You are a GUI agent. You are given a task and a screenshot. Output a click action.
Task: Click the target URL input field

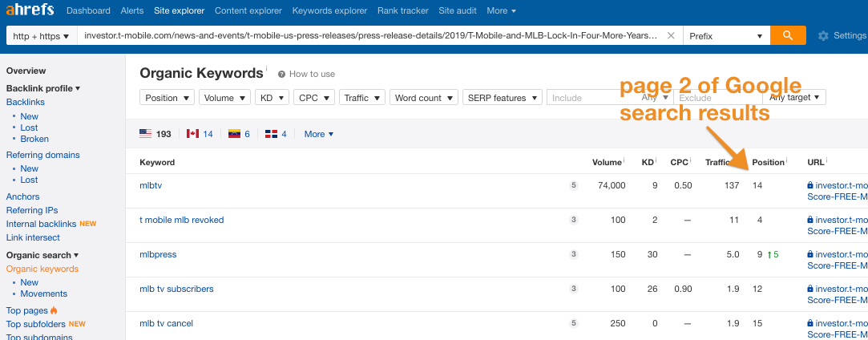pos(369,36)
